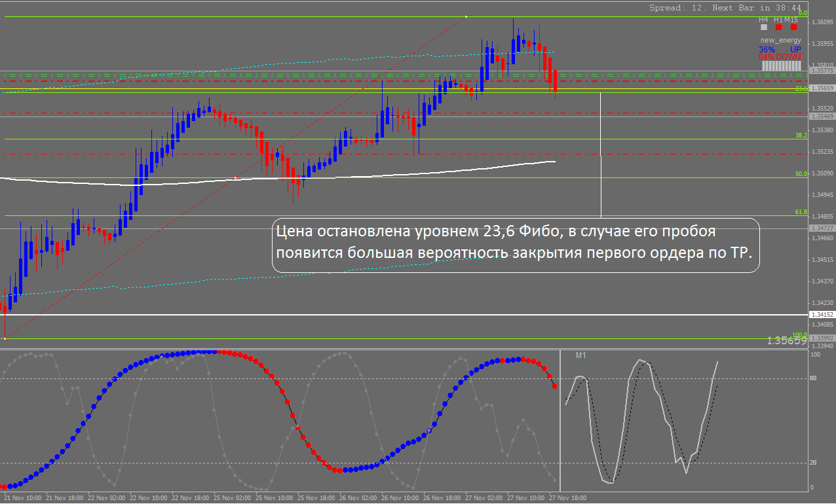Click the highlighted 1.35775 price tag
This screenshot has width=836, height=504.
pos(822,70)
